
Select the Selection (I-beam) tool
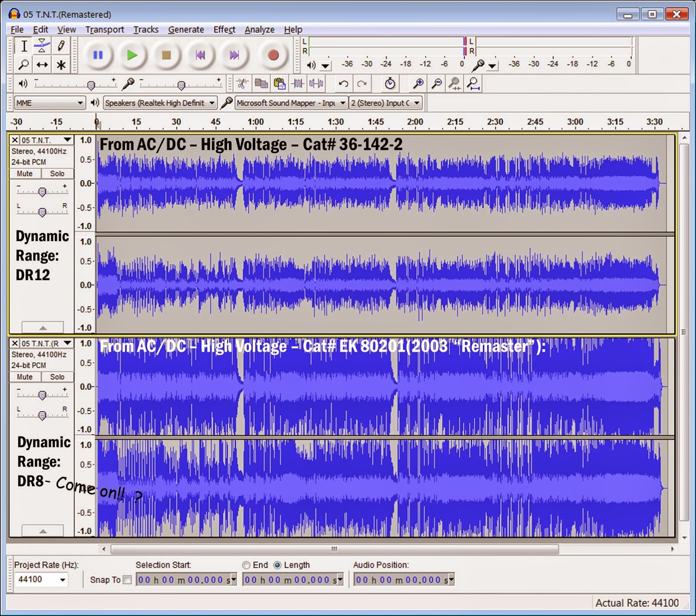[x=24, y=46]
